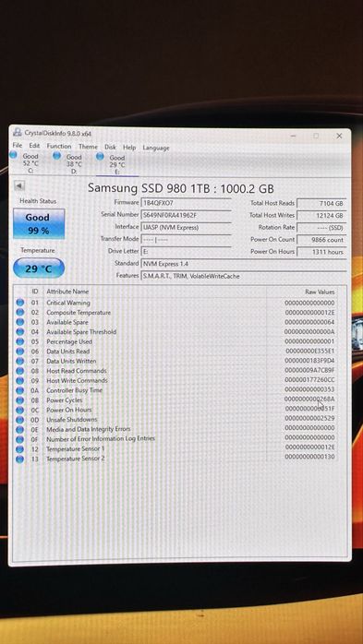Select the Controller Busy Time attribute name
Viewport: 363px width, 644px height.
[74, 390]
